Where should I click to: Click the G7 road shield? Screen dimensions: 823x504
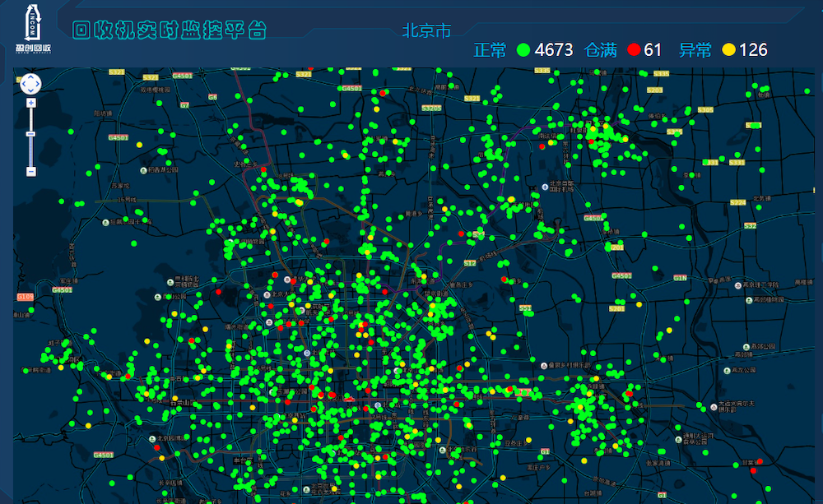[x=184, y=105]
